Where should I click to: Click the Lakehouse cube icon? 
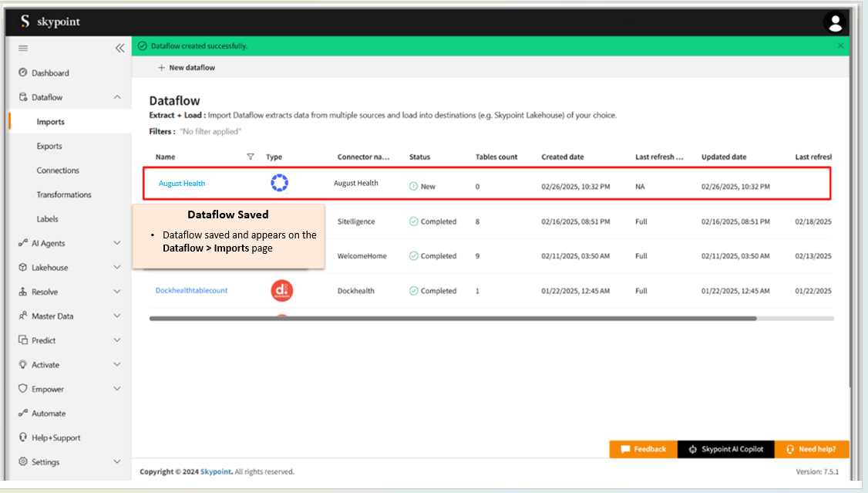[22, 267]
